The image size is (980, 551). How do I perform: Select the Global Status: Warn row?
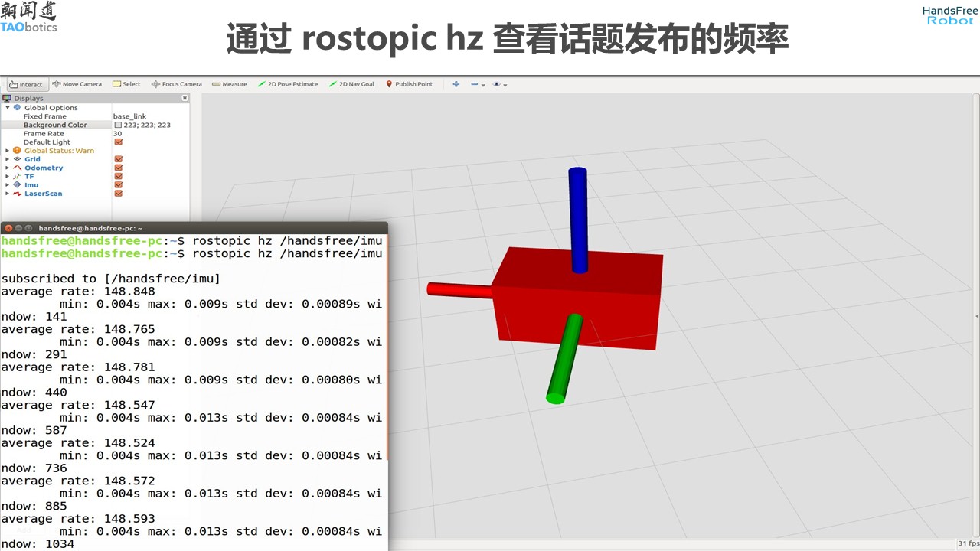(95, 151)
